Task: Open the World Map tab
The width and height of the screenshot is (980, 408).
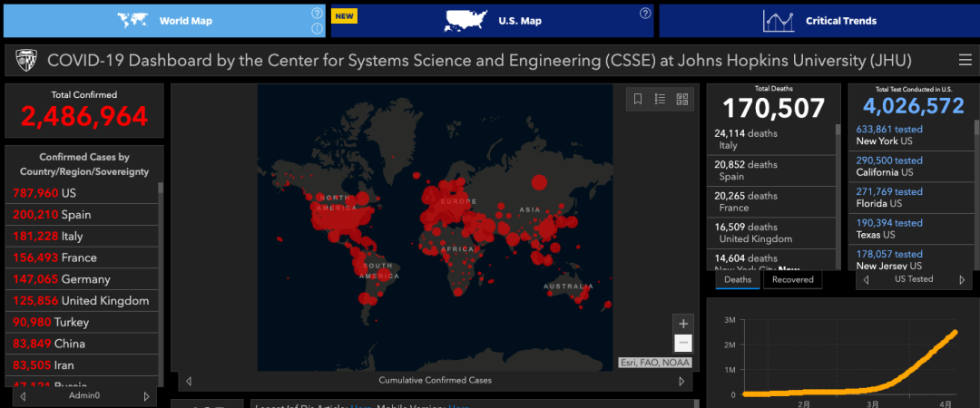Action: (164, 21)
